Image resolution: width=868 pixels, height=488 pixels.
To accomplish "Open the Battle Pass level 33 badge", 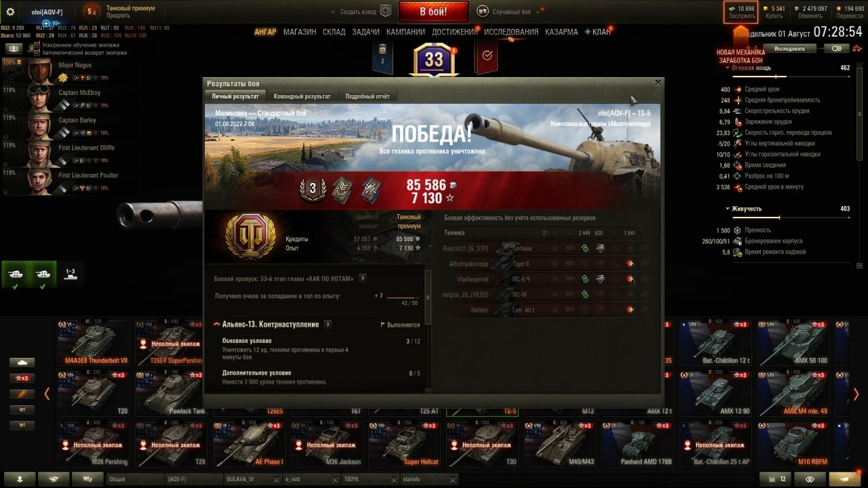I will 433,60.
